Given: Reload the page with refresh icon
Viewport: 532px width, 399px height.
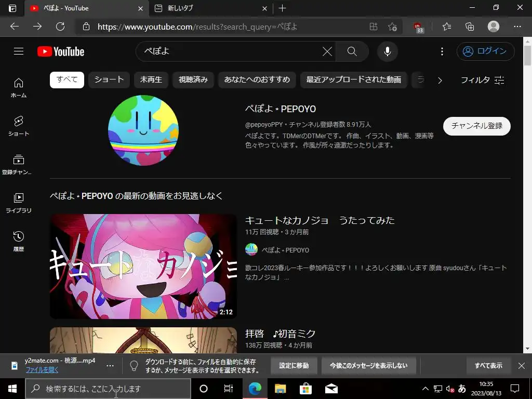Looking at the screenshot, I should coord(60,26).
